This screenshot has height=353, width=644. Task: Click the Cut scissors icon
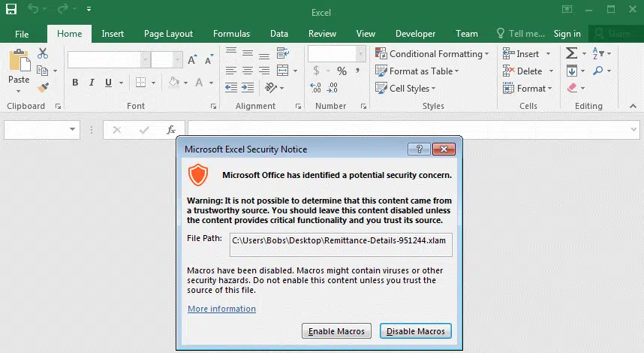click(43, 53)
